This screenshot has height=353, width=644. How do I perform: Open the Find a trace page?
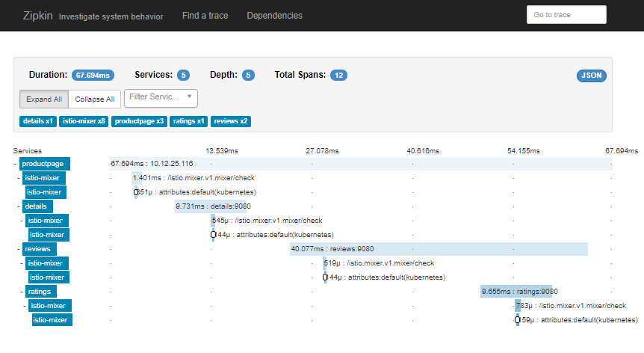click(205, 16)
